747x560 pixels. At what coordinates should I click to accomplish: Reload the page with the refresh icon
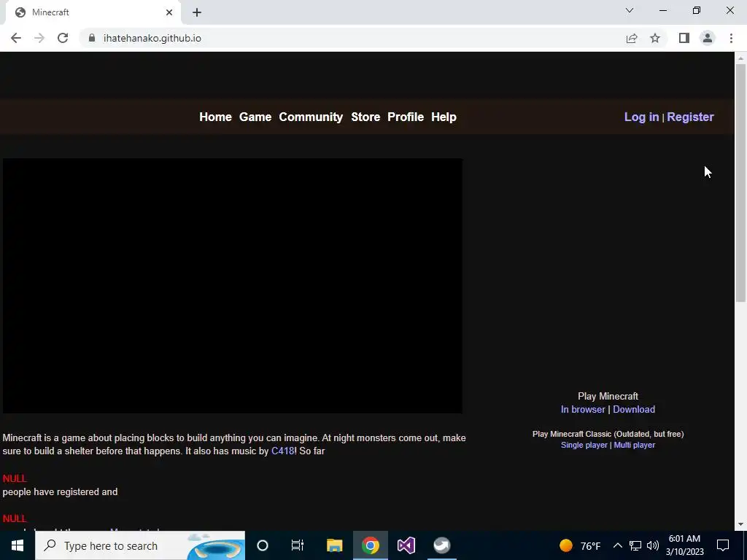click(63, 38)
